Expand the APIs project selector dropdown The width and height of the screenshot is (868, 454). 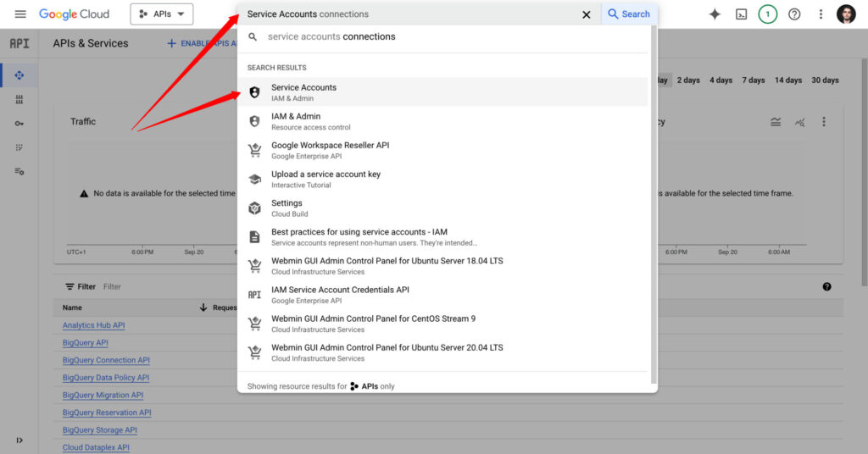(161, 14)
